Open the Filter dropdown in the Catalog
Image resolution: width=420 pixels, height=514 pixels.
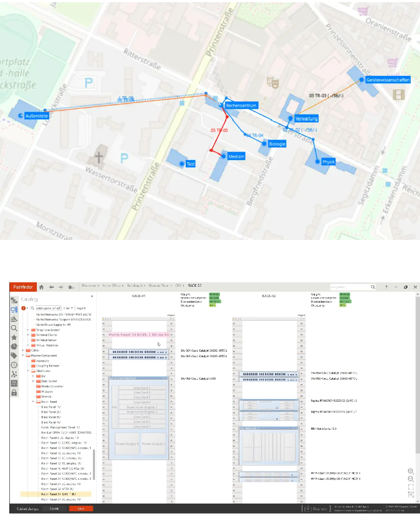pyautogui.click(x=67, y=308)
